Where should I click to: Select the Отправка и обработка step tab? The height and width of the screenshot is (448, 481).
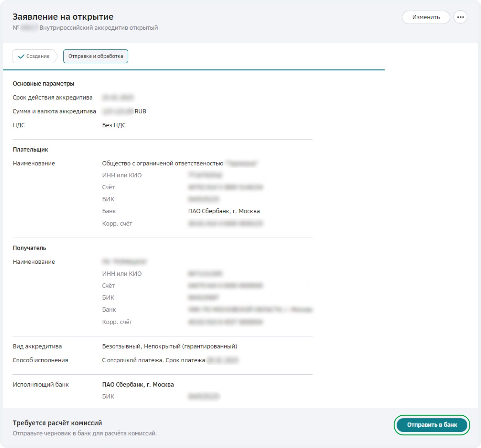[x=95, y=56]
